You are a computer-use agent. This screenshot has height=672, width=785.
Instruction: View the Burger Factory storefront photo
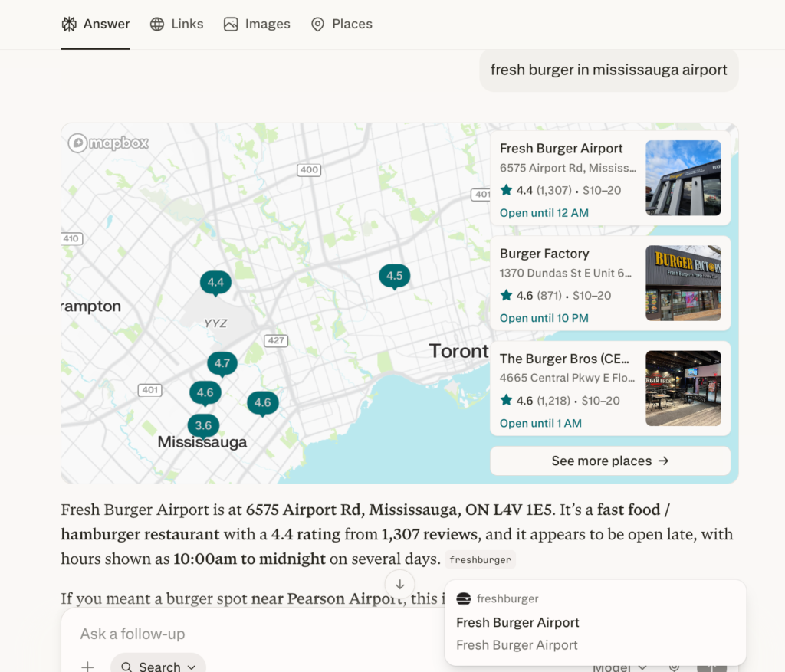(x=683, y=284)
